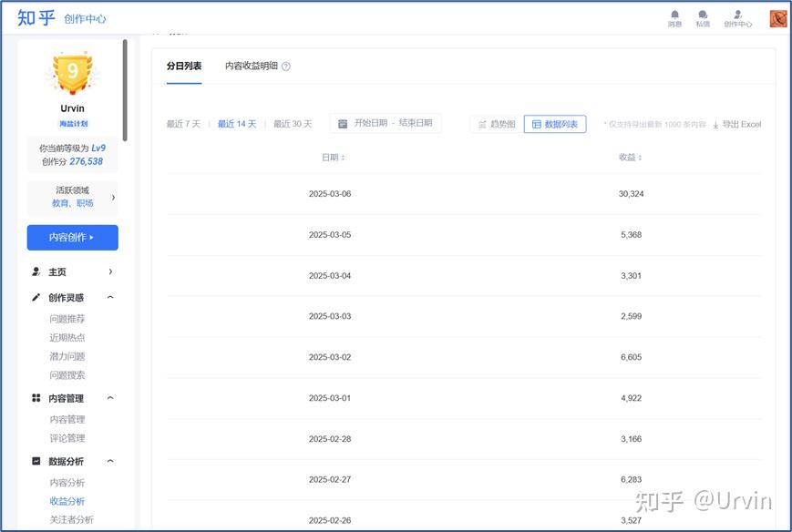Click the date cell 2025-03-04

(x=330, y=276)
